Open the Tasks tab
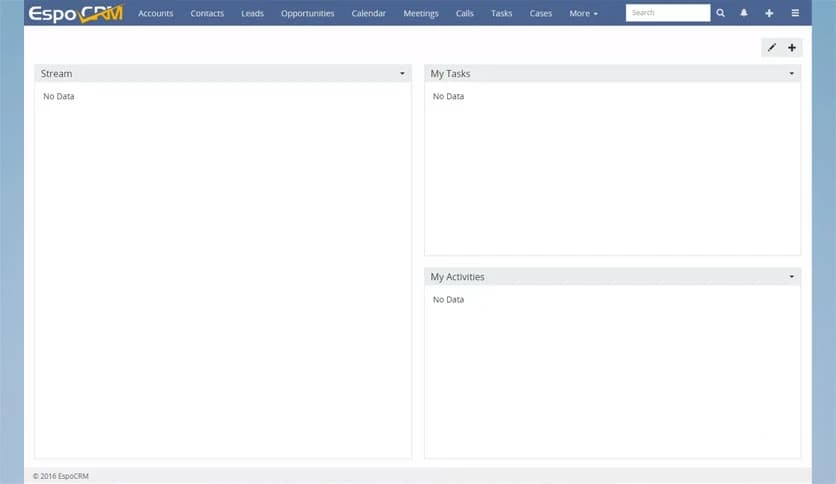 pos(501,13)
